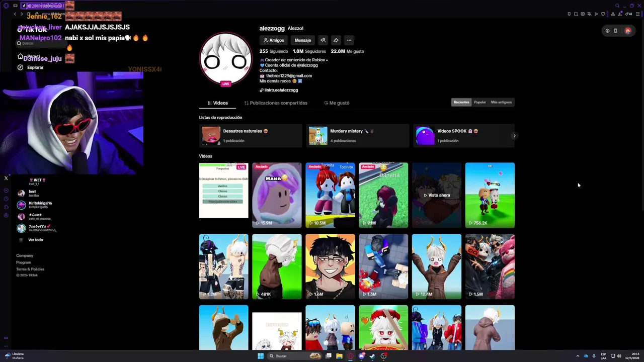The image size is (644, 362).
Task: Open the pinned Banana video
Action: tap(383, 195)
